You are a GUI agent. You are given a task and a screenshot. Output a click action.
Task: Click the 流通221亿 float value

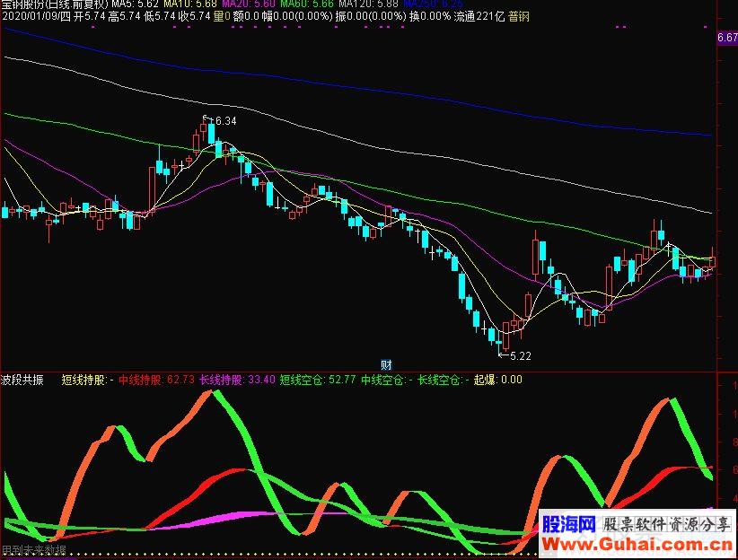479,16
